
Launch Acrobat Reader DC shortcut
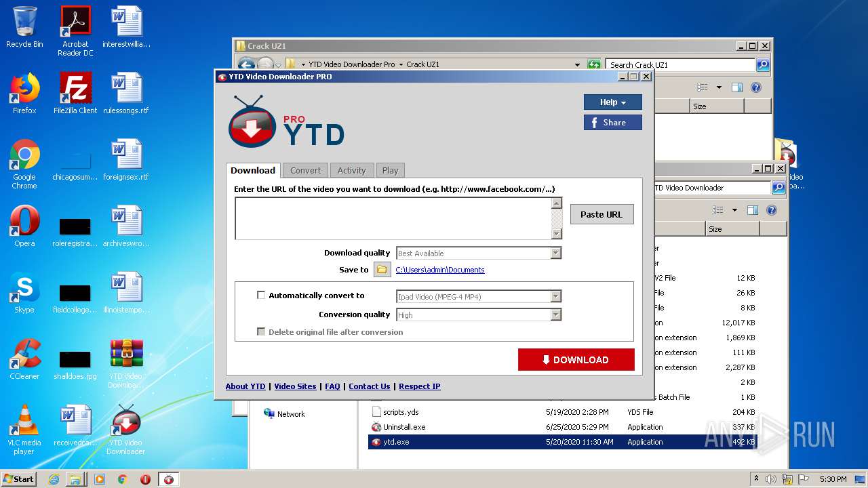tap(75, 31)
